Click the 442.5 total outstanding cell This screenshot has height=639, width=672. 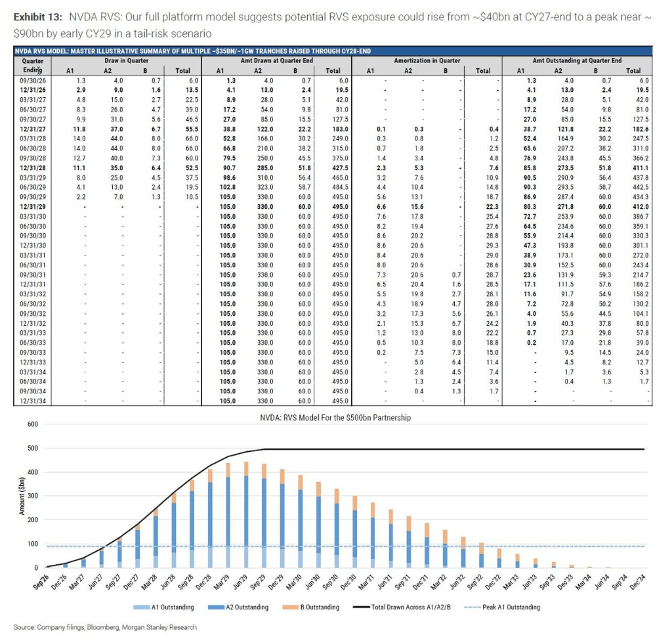tap(640, 187)
